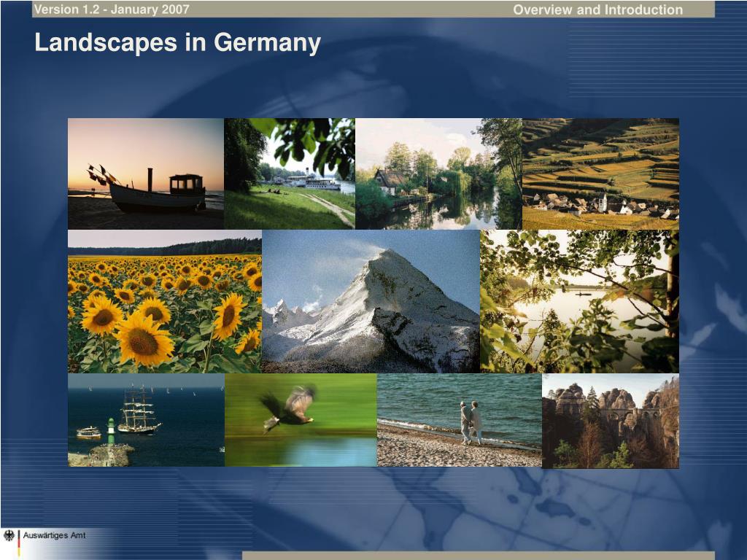The width and height of the screenshot is (747, 560).
Task: Select the fishing boat at sunset photo
Action: coord(146,174)
